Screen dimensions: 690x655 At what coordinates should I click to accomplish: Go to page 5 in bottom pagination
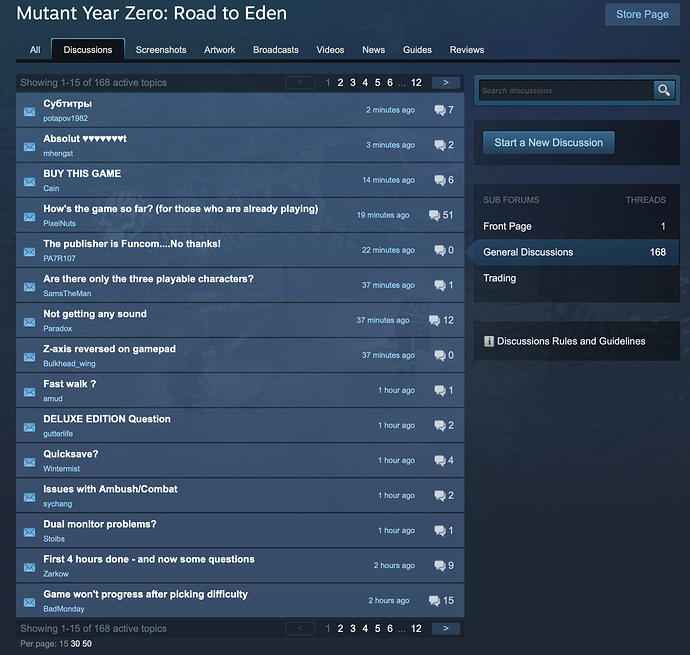click(377, 629)
